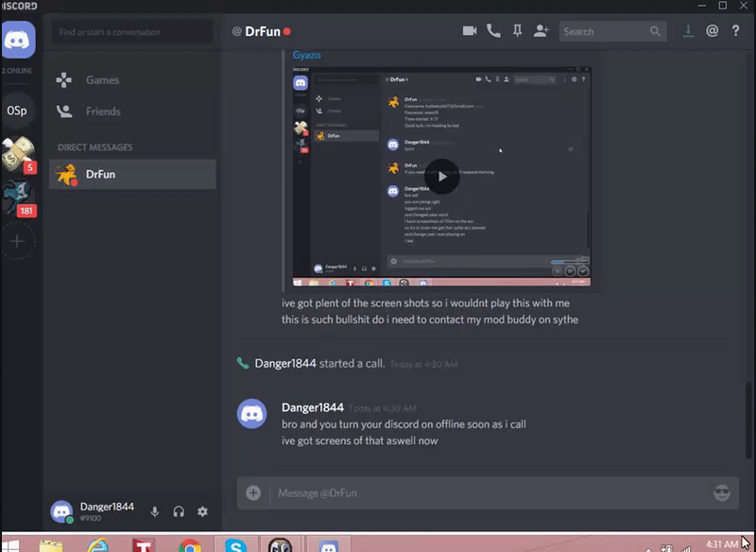Click into Message @DrFun input field

(x=488, y=492)
